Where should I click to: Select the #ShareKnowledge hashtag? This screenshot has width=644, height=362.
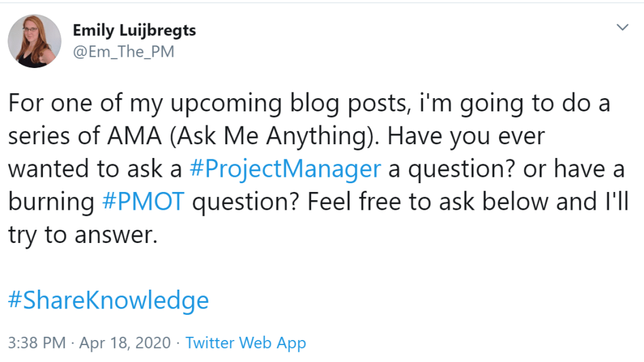tap(108, 300)
